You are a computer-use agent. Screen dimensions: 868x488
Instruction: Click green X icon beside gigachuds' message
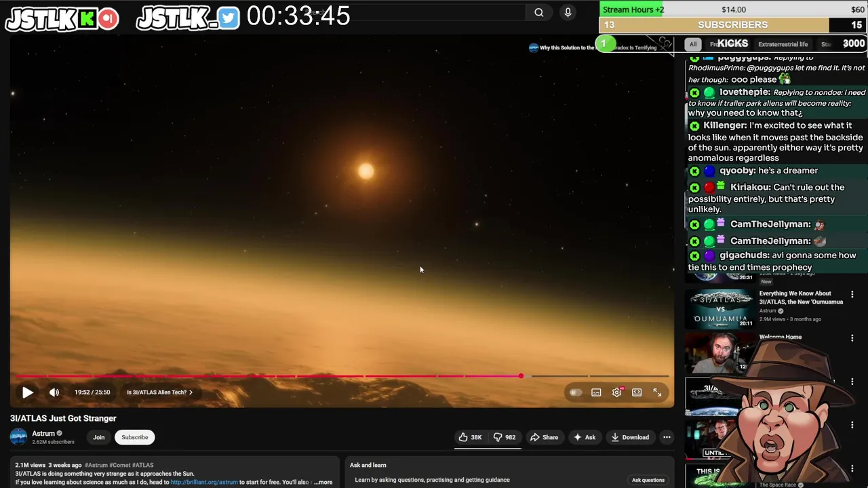(x=694, y=256)
